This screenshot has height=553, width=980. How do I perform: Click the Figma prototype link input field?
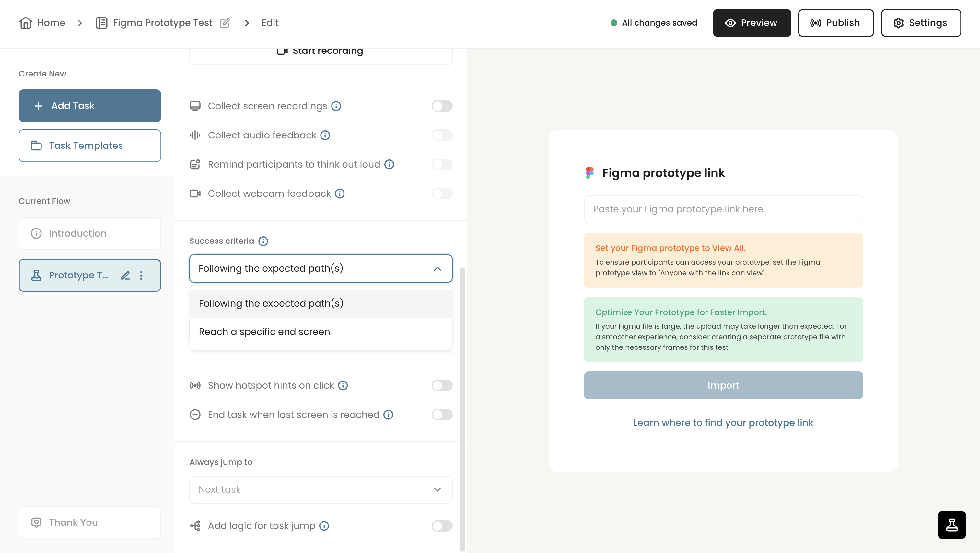723,209
